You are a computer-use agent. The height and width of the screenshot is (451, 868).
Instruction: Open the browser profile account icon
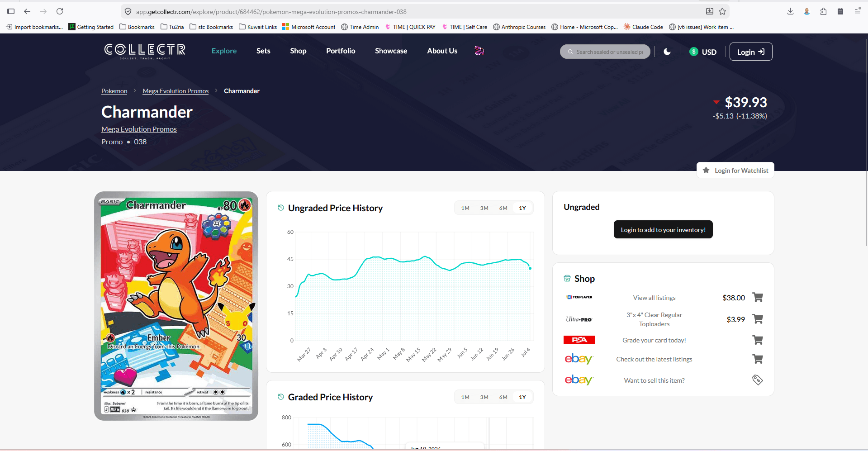(806, 11)
